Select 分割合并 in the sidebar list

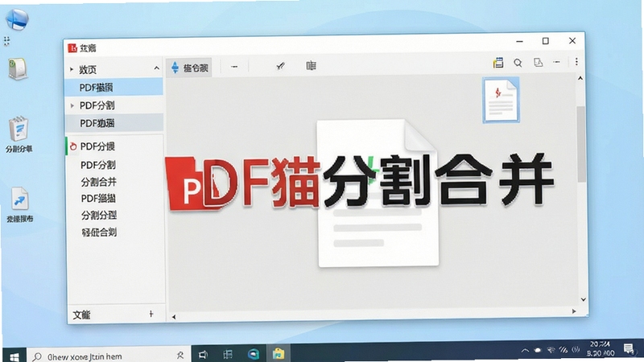[x=98, y=182]
